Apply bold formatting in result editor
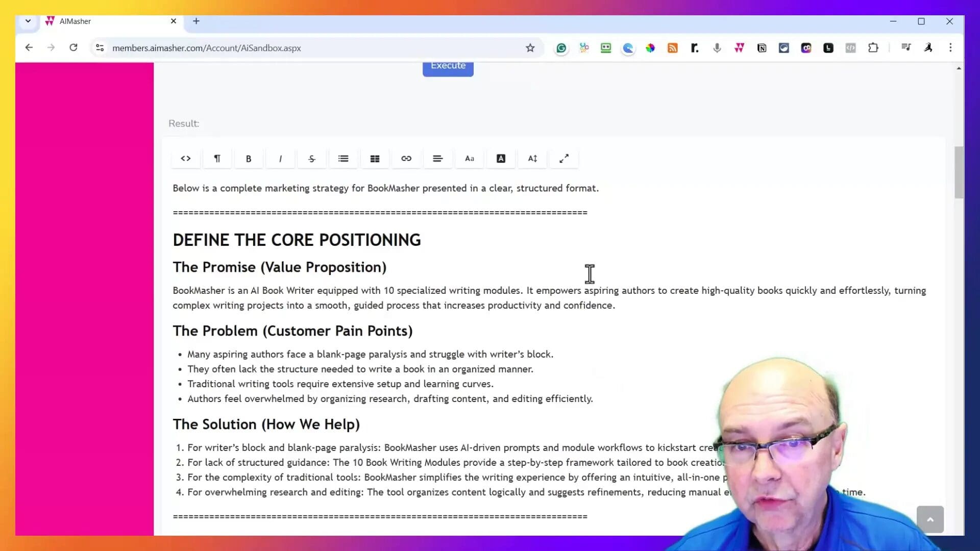The image size is (980, 551). [x=249, y=159]
